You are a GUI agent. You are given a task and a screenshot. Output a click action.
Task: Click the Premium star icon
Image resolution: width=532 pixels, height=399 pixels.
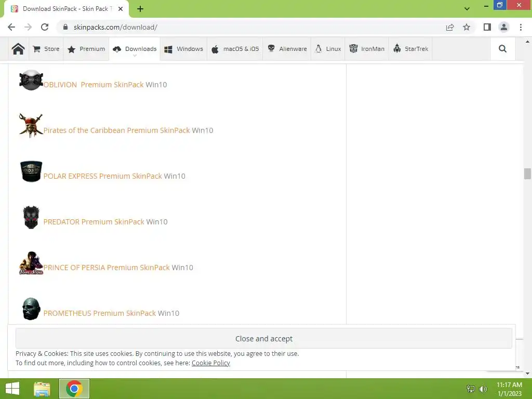[x=71, y=49]
